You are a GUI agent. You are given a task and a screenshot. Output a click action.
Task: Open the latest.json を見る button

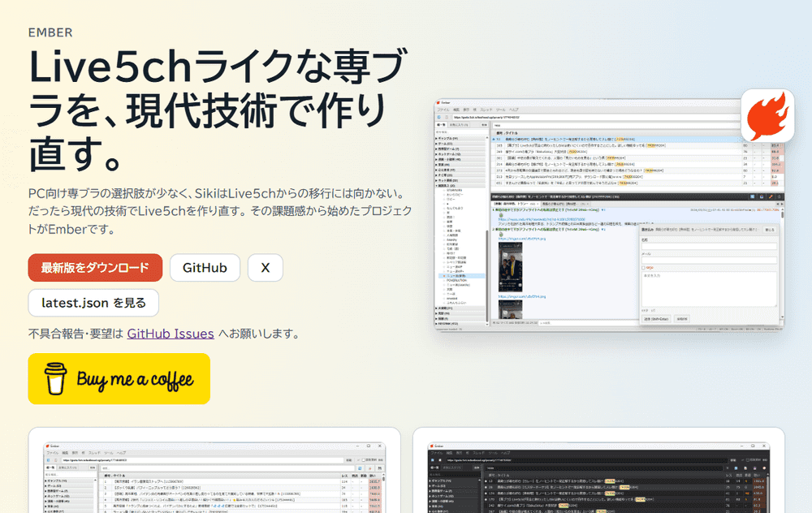[x=93, y=303]
